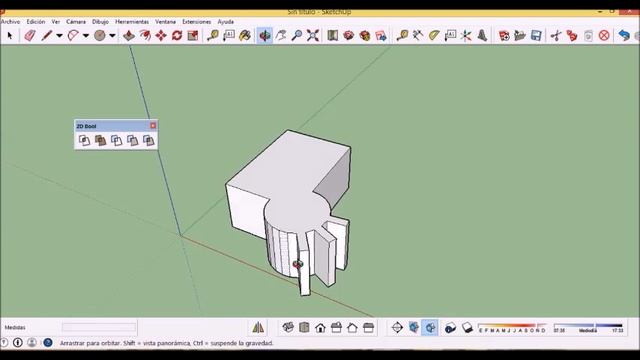
Task: Click the Make Component icon
Action: tap(504, 36)
